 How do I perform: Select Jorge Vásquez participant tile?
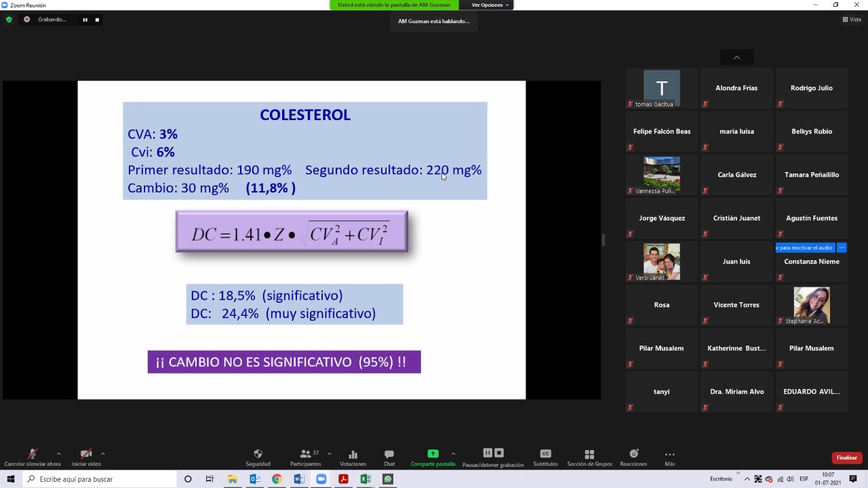tap(662, 218)
